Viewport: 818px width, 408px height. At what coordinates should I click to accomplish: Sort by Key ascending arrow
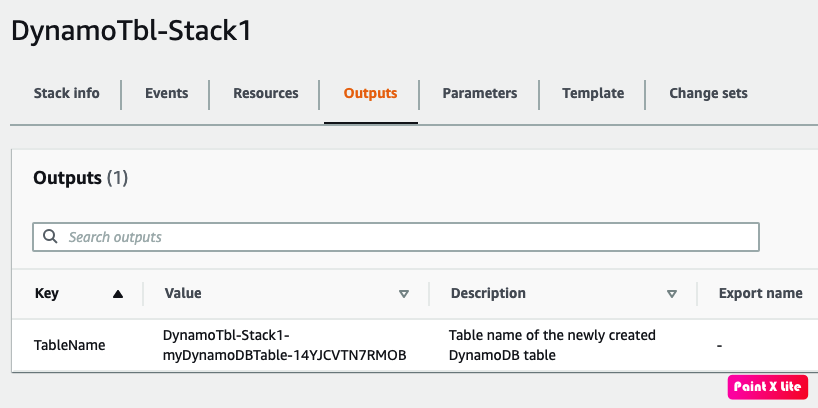click(118, 294)
